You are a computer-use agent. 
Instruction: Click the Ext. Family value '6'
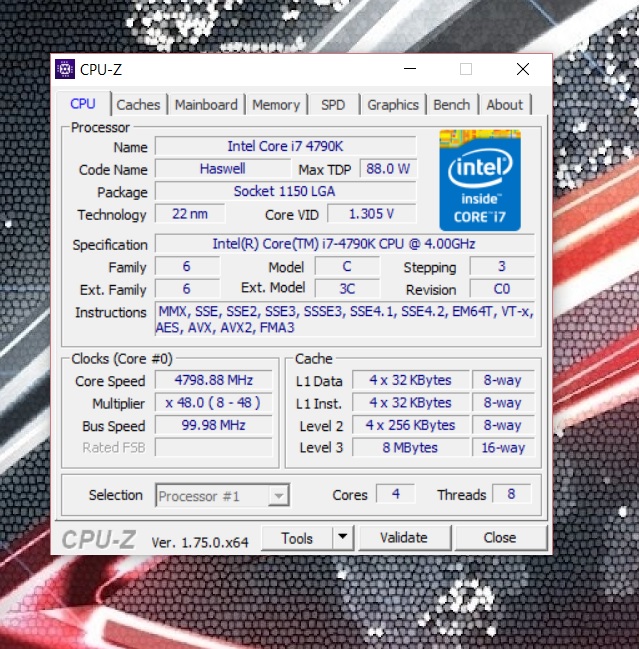click(187, 288)
